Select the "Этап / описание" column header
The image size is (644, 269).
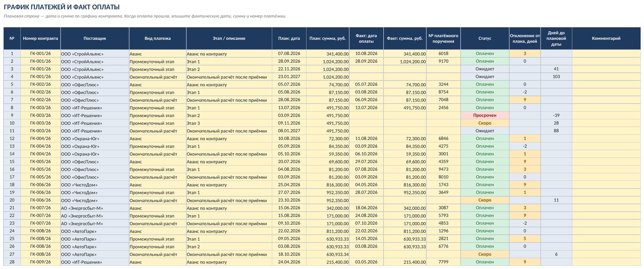[x=229, y=38]
